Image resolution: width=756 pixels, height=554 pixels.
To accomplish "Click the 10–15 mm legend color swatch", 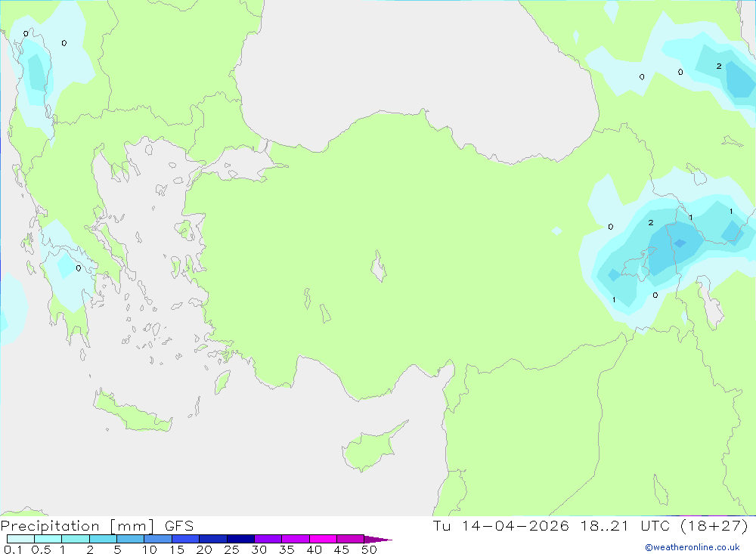I will (158, 539).
